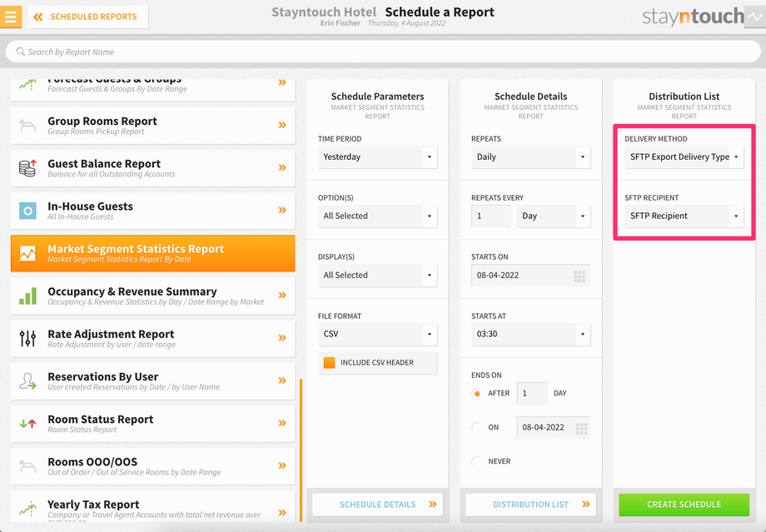This screenshot has width=766, height=532.
Task: Open the File Format dropdown
Action: (378, 334)
